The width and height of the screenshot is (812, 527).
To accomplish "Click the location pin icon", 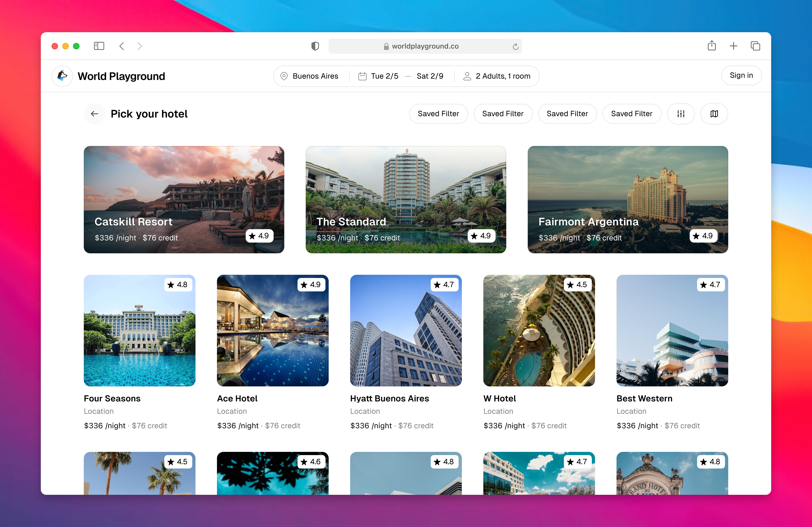I will click(284, 76).
